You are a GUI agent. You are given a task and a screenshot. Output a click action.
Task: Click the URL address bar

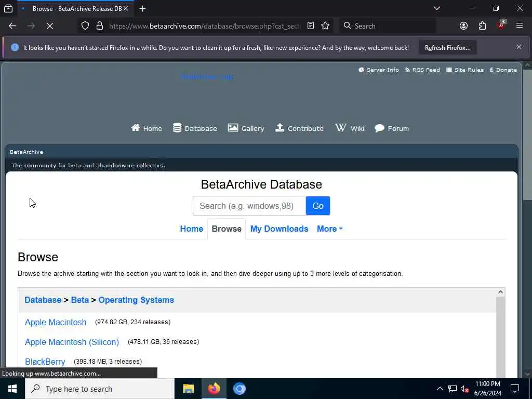(204, 26)
